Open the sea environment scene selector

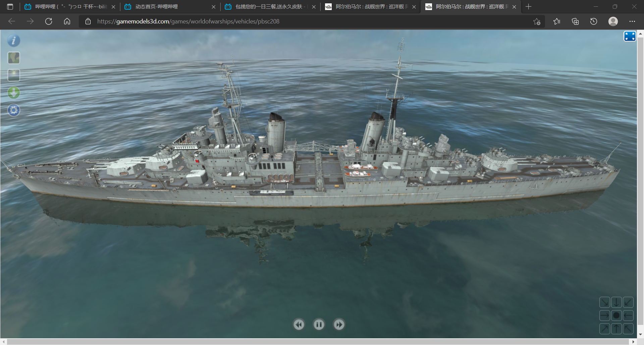coord(14,75)
